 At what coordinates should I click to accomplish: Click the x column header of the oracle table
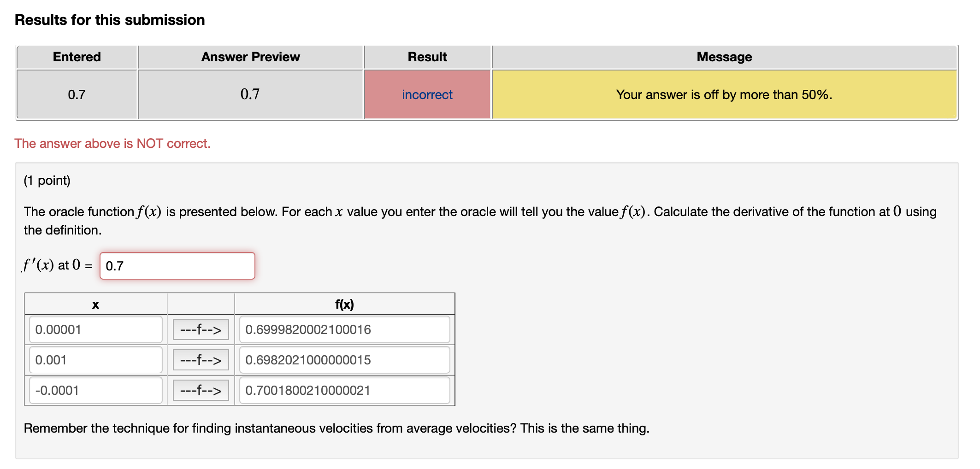tap(95, 304)
